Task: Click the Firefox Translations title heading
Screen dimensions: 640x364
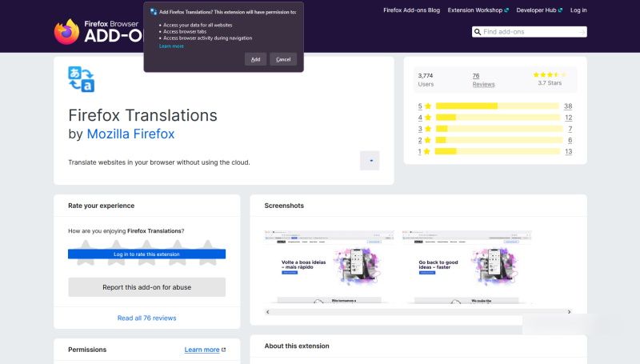Action: (143, 115)
